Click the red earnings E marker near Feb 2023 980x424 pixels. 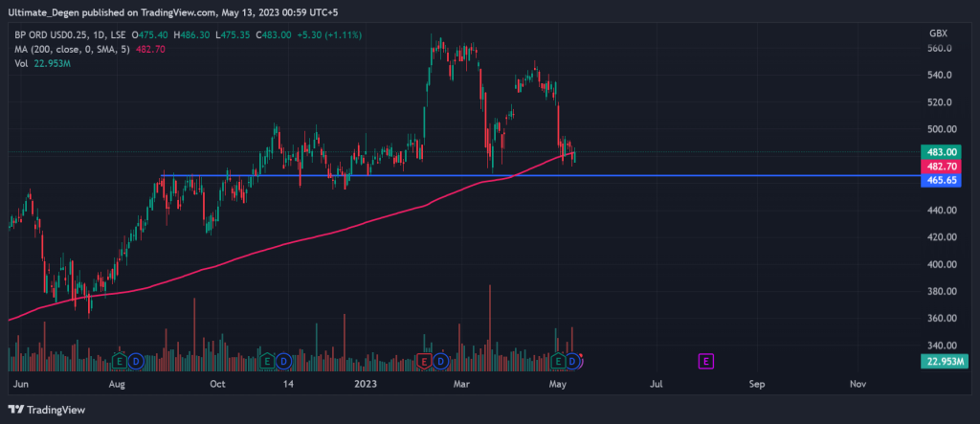[x=424, y=361]
